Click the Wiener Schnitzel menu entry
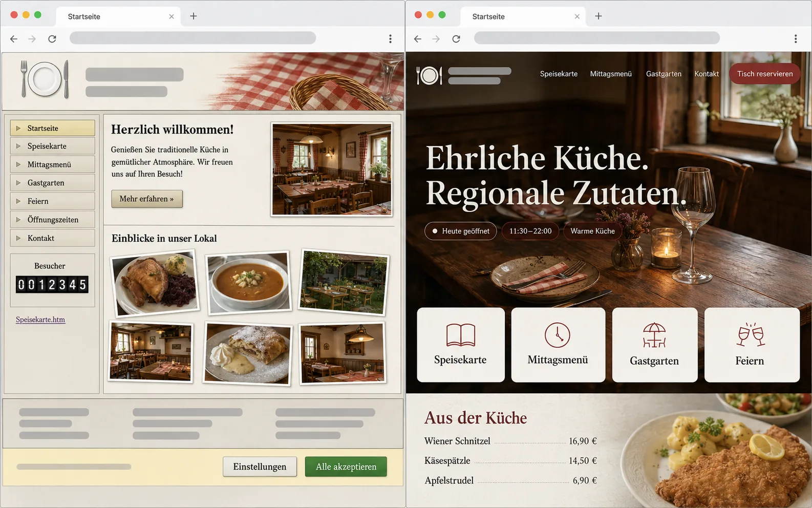 tap(510, 441)
